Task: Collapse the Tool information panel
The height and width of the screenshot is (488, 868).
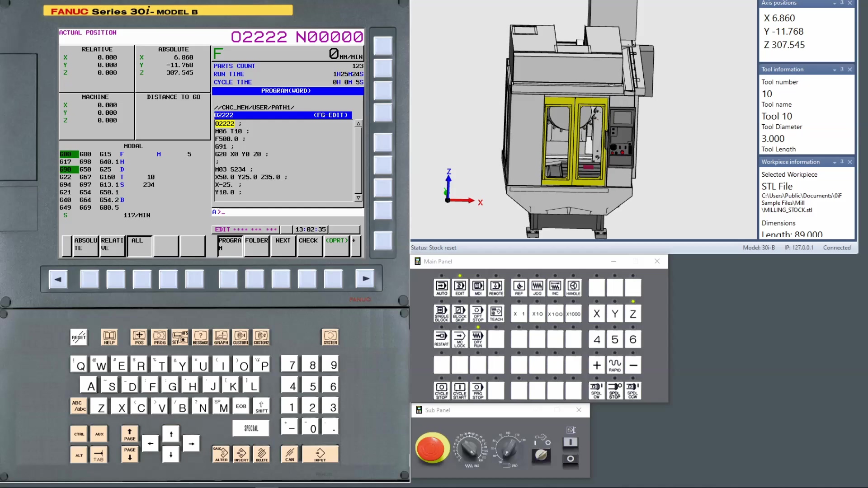Action: (834, 69)
